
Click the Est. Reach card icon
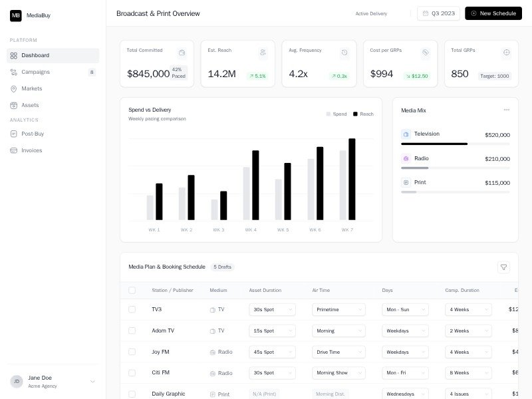click(x=263, y=53)
